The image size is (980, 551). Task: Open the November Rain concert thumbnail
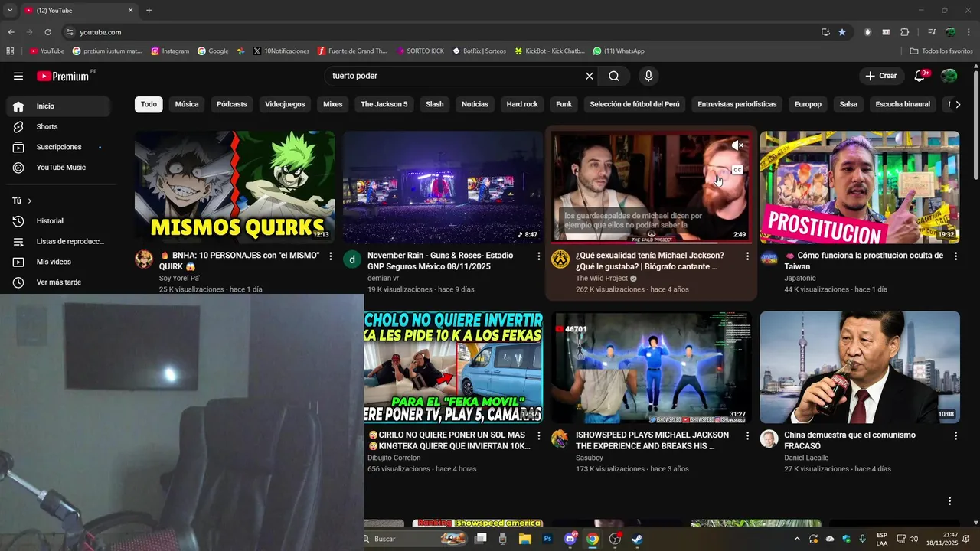443,187
